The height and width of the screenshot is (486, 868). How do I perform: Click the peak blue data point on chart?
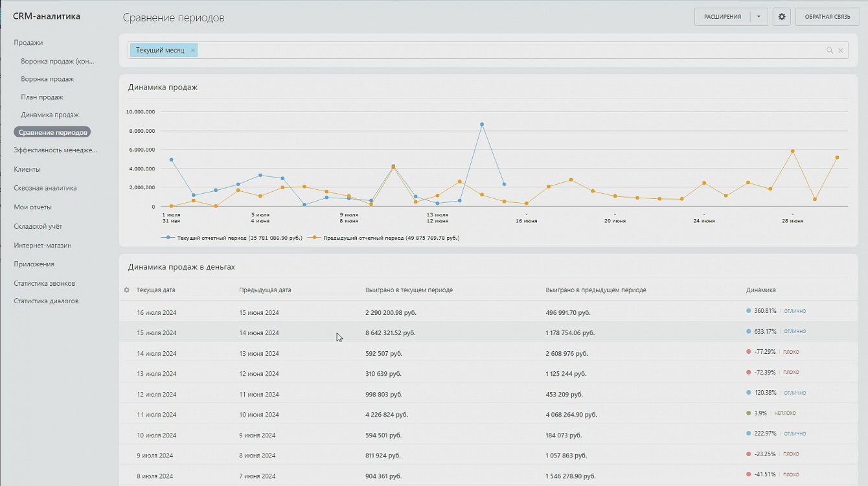(x=481, y=124)
